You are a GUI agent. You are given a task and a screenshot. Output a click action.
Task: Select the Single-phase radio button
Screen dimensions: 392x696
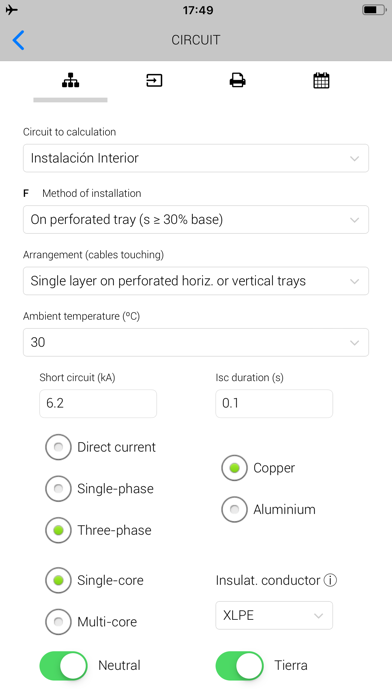point(58,489)
